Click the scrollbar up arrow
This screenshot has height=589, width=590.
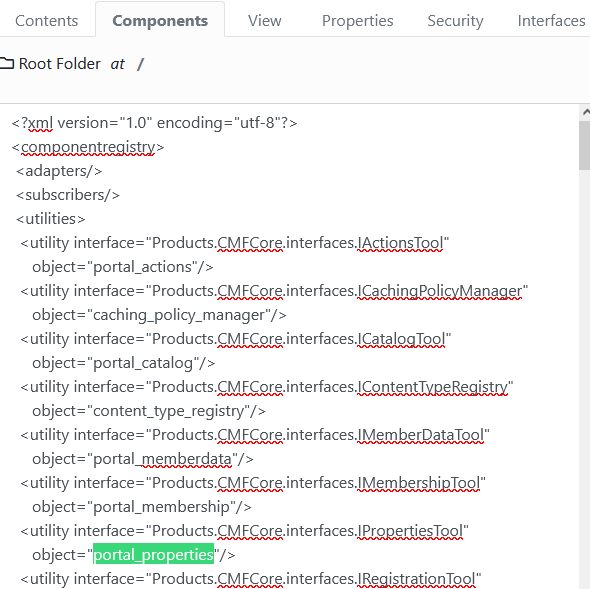585,112
